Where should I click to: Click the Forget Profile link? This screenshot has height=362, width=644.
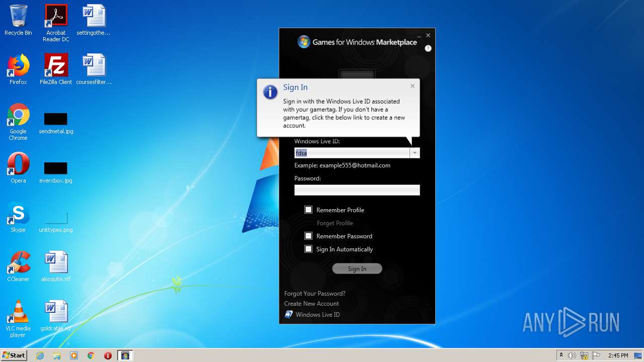point(335,223)
